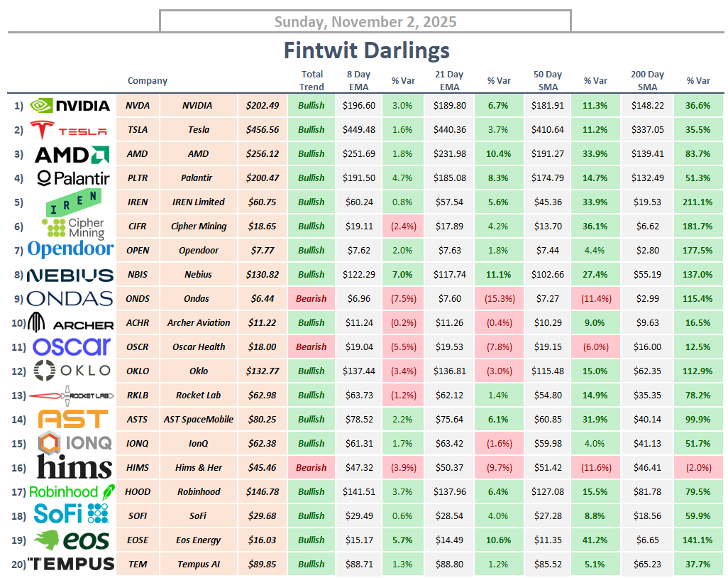
Task: Select the Tesla price cell $456.56
Action: 263,130
